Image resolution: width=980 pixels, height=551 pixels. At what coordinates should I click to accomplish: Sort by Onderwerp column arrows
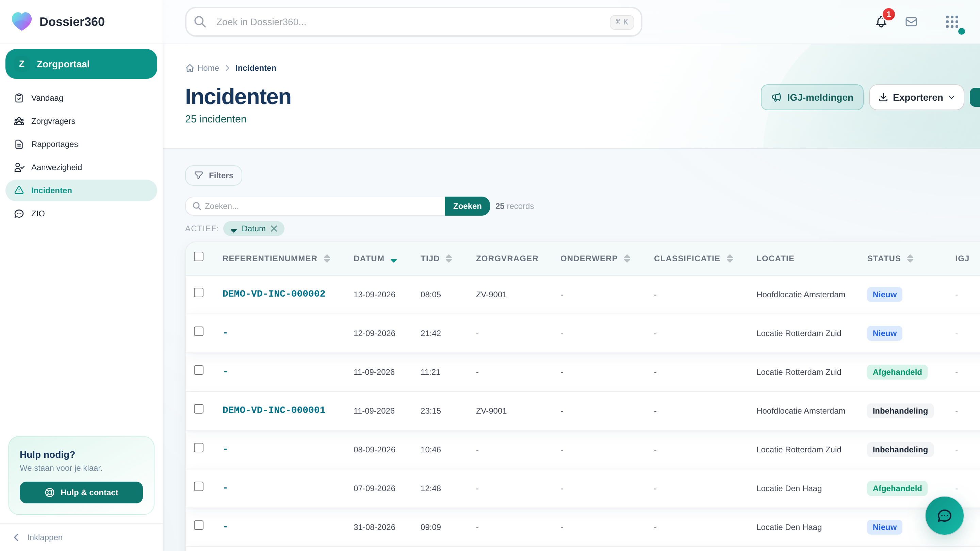[x=627, y=258]
